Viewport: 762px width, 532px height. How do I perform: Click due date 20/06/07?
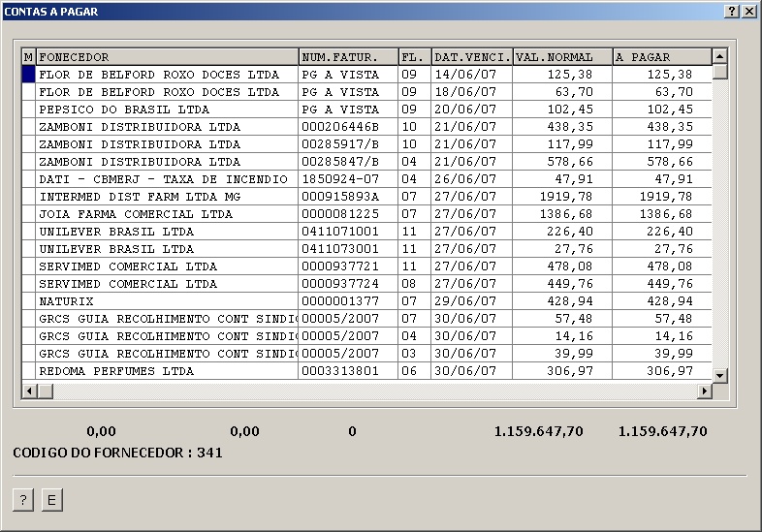pyautogui.click(x=465, y=110)
